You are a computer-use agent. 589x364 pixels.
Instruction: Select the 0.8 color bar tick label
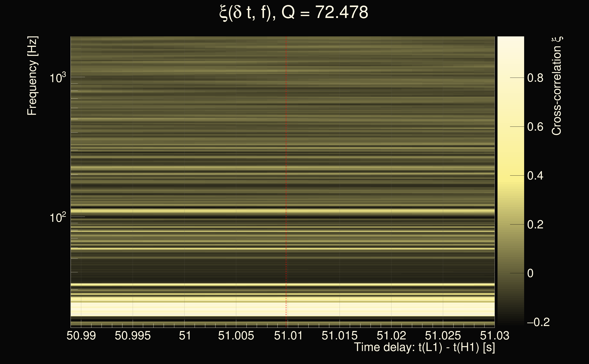(535, 78)
